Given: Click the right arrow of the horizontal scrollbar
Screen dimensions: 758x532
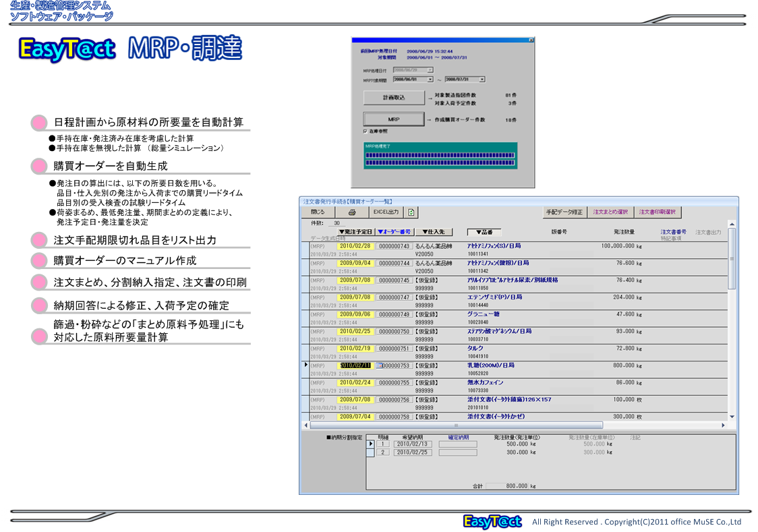Looking at the screenshot, I should 724,425.
